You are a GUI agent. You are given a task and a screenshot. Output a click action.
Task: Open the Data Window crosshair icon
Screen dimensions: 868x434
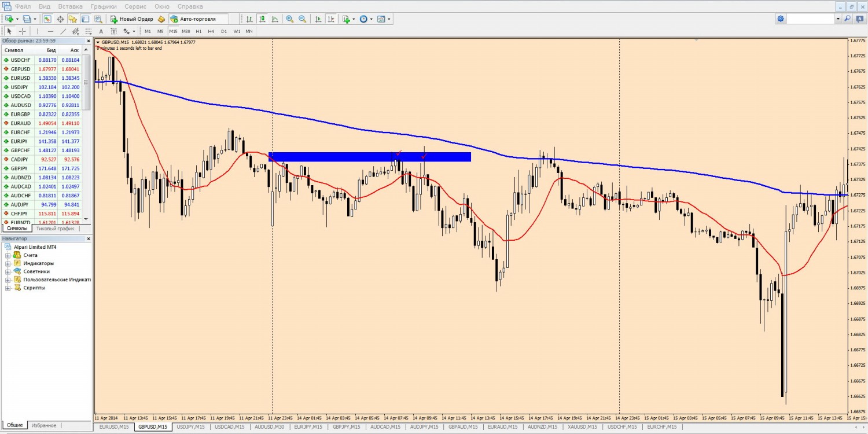coord(60,19)
